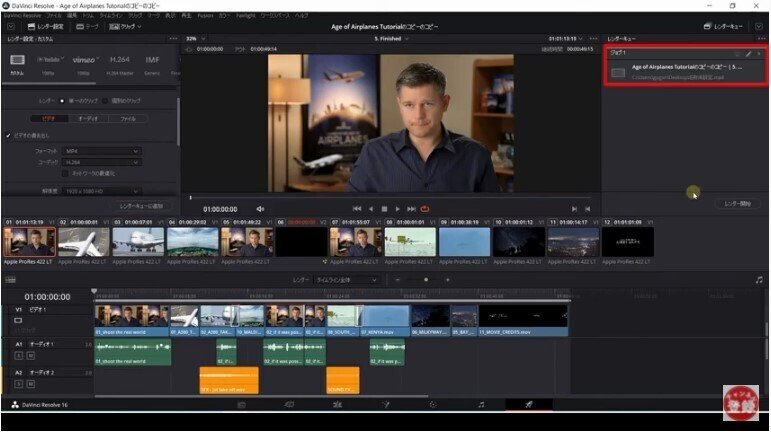Open the Deliver page rocket icon

pyautogui.click(x=529, y=404)
